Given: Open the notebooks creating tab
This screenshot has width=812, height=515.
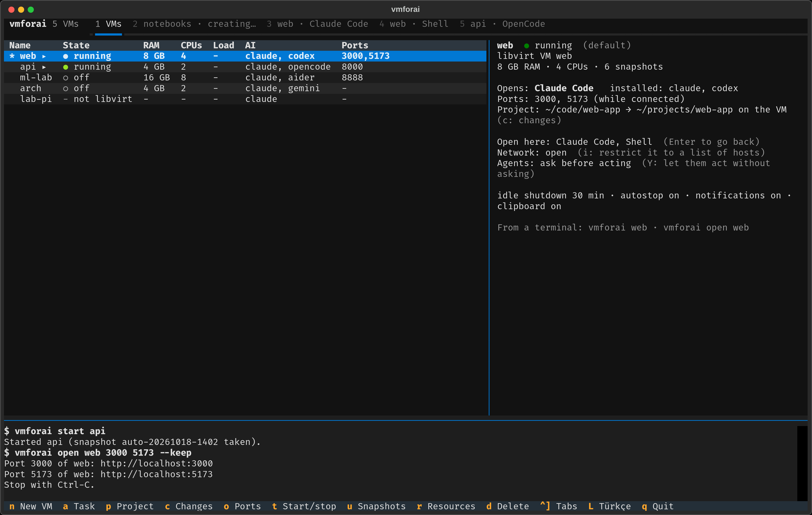Looking at the screenshot, I should [194, 24].
